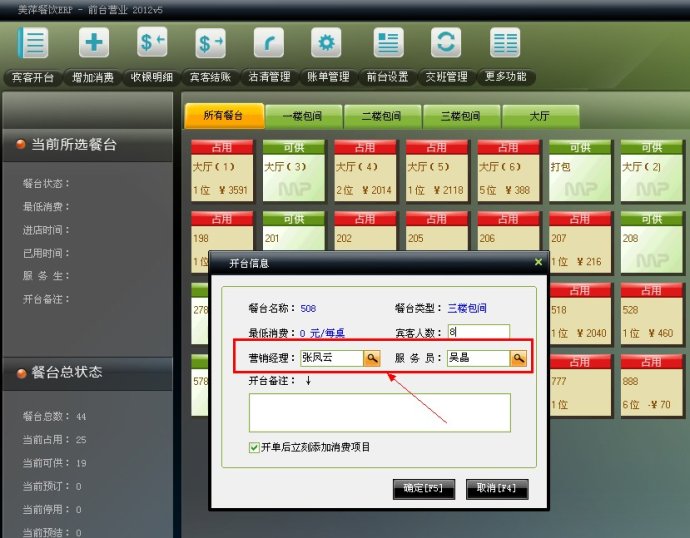Click the 增加消费 plus icon
Screen dimensions: 690x538
(x=94, y=44)
